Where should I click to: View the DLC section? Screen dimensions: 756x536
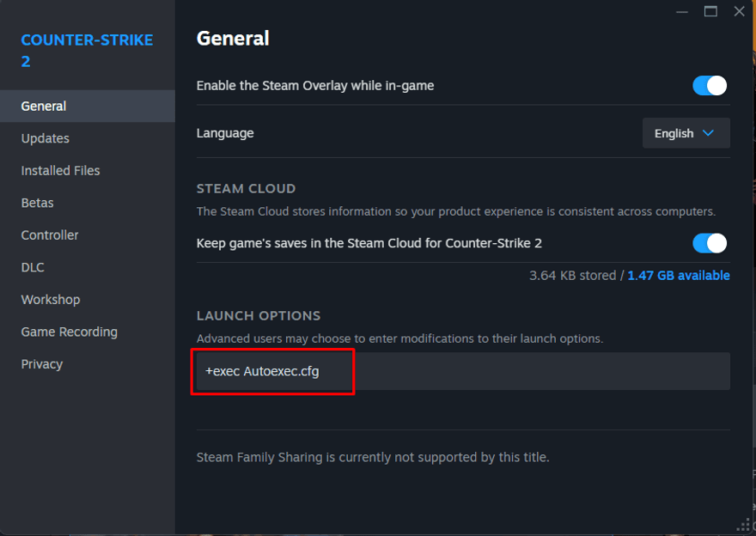(x=32, y=267)
